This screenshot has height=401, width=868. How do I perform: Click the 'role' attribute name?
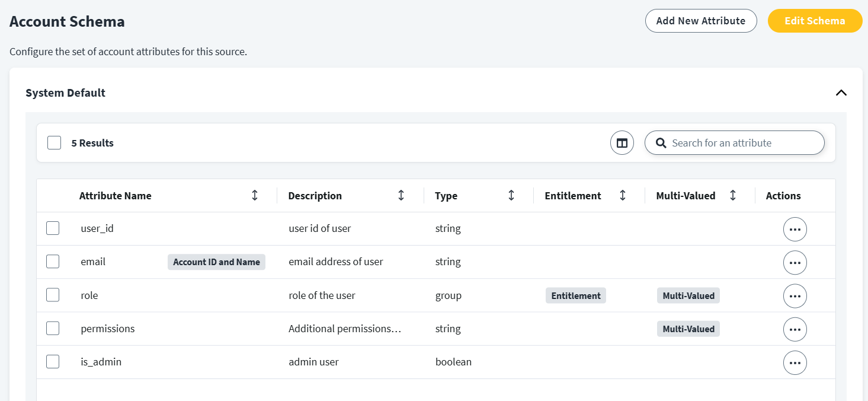pos(89,295)
